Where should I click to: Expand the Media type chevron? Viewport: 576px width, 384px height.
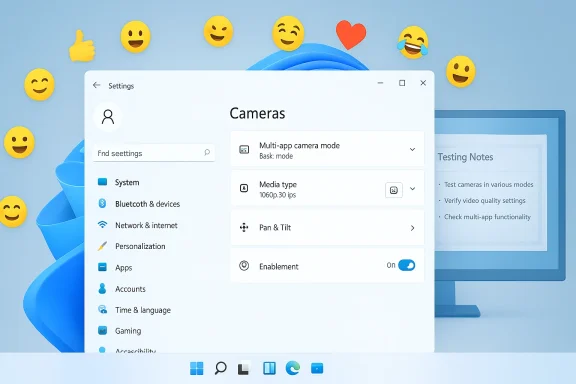pyautogui.click(x=412, y=189)
